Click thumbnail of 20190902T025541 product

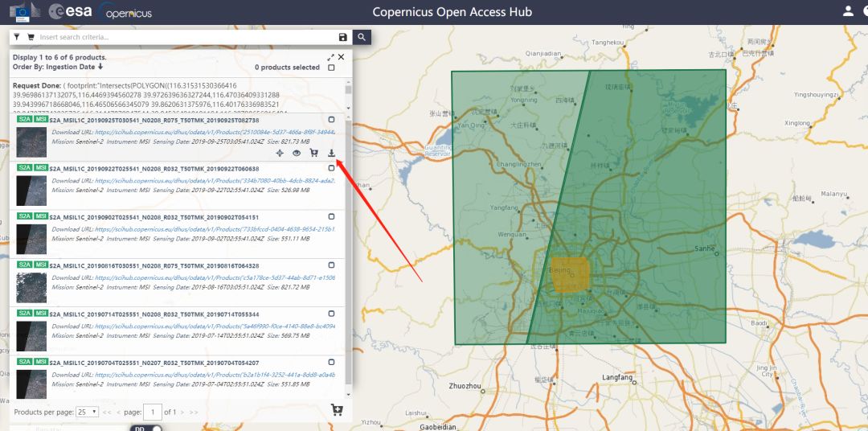coord(31,240)
